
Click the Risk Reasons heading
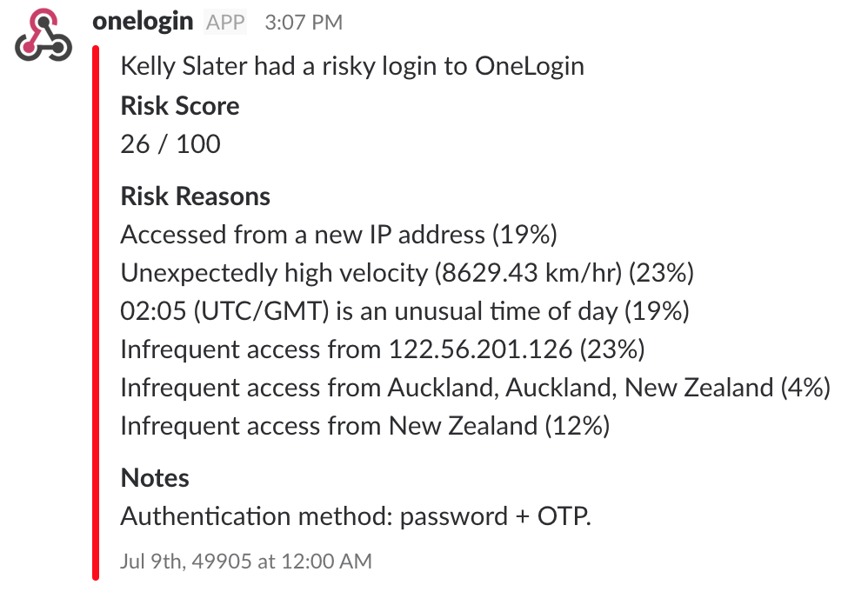point(196,196)
